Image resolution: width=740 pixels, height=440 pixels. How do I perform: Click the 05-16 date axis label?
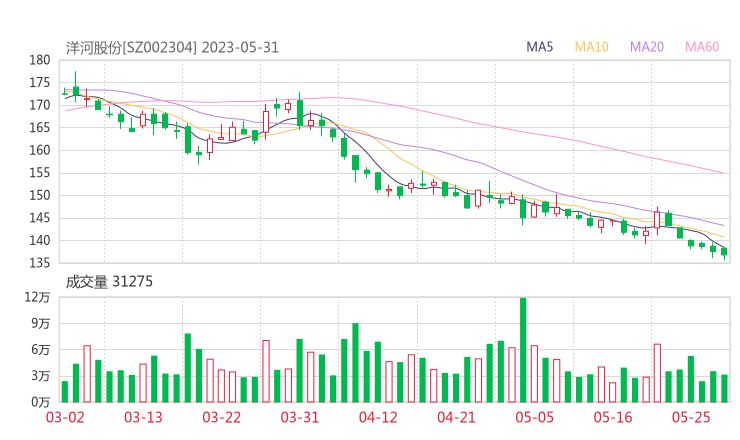tap(613, 417)
